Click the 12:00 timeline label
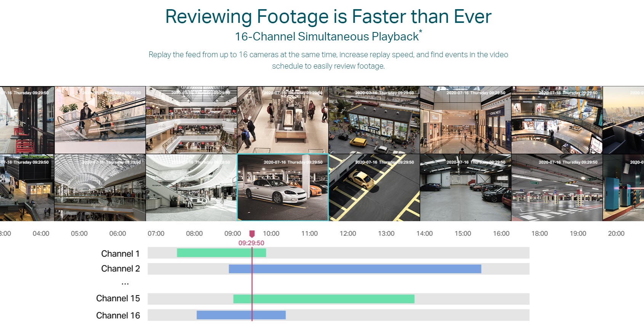This screenshot has width=644, height=331. coord(348,233)
